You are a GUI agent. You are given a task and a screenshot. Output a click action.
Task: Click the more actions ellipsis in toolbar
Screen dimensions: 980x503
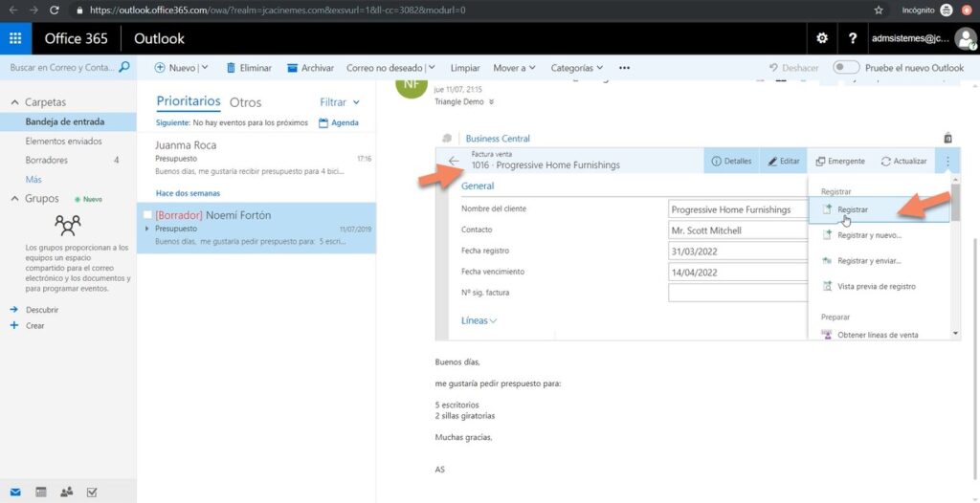(x=624, y=68)
